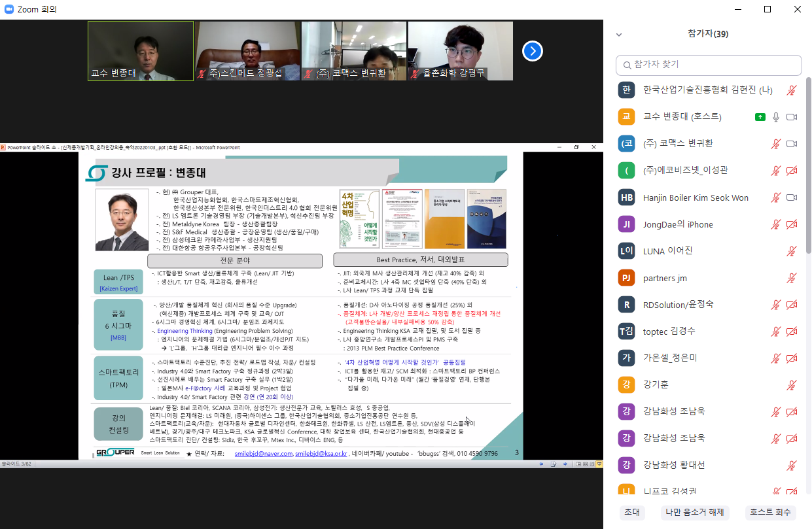
Task: Click the 초대 button
Action: tap(632, 513)
